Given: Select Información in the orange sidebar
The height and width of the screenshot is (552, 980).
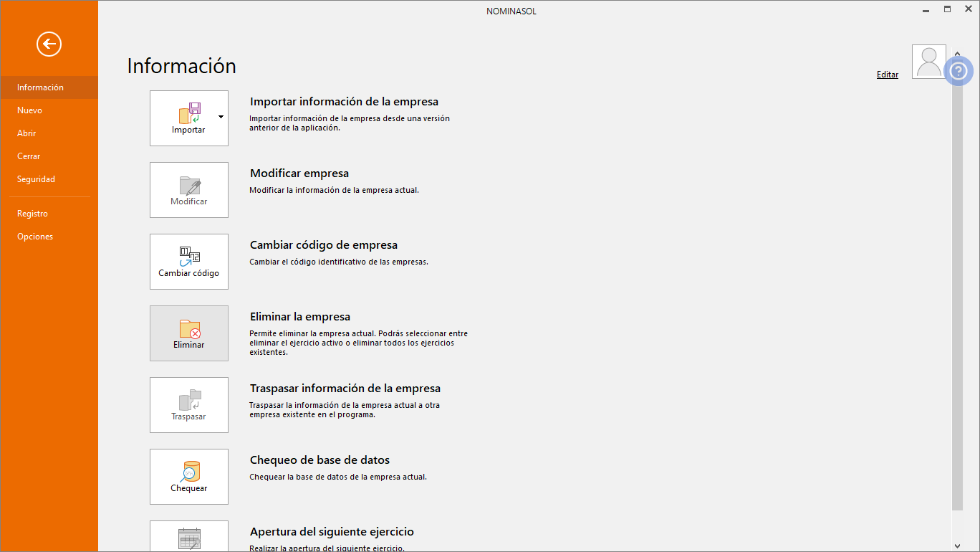Looking at the screenshot, I should (x=49, y=87).
